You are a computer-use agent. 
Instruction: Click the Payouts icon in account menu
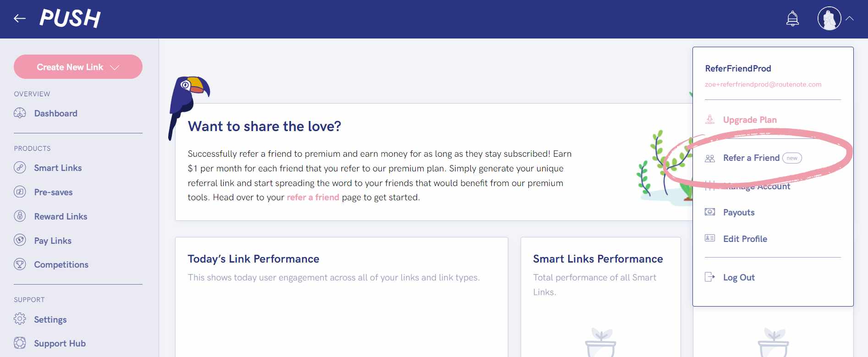(709, 212)
